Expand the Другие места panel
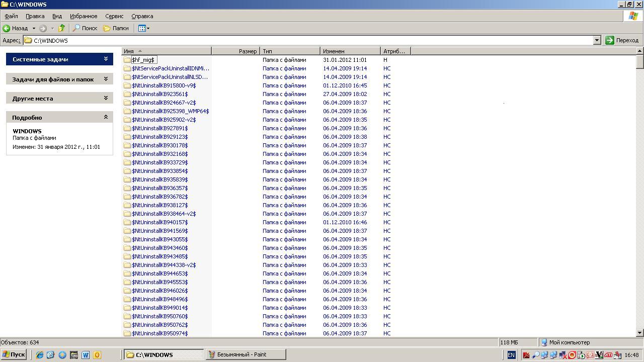Image resolution: width=644 pixels, height=362 pixels. tap(59, 99)
